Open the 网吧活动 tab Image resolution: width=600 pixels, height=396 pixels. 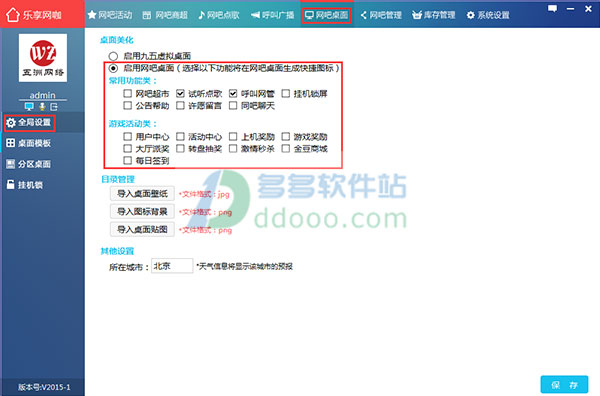coord(110,15)
